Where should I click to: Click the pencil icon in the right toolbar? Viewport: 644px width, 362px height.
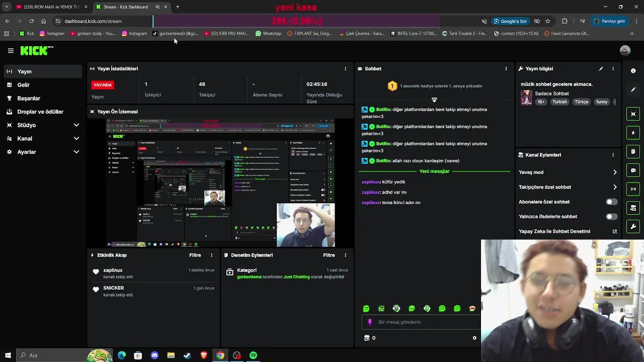pyautogui.click(x=633, y=89)
